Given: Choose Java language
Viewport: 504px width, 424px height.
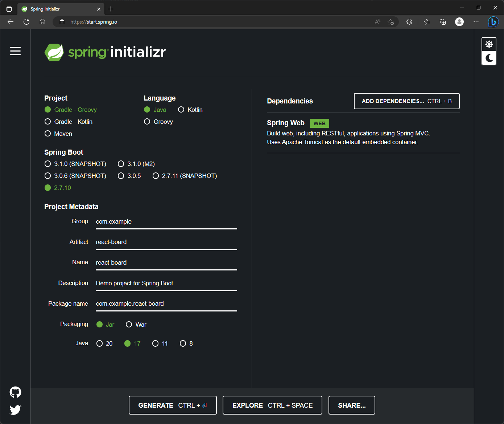Looking at the screenshot, I should point(155,110).
